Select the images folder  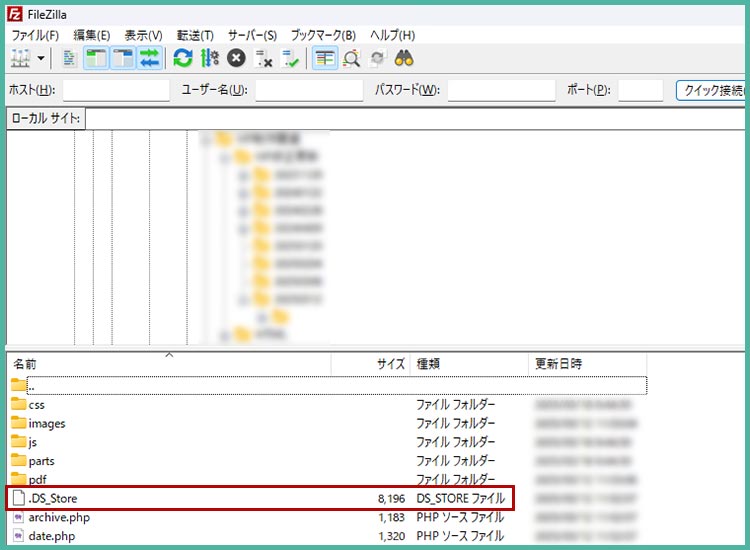[x=328, y=423]
